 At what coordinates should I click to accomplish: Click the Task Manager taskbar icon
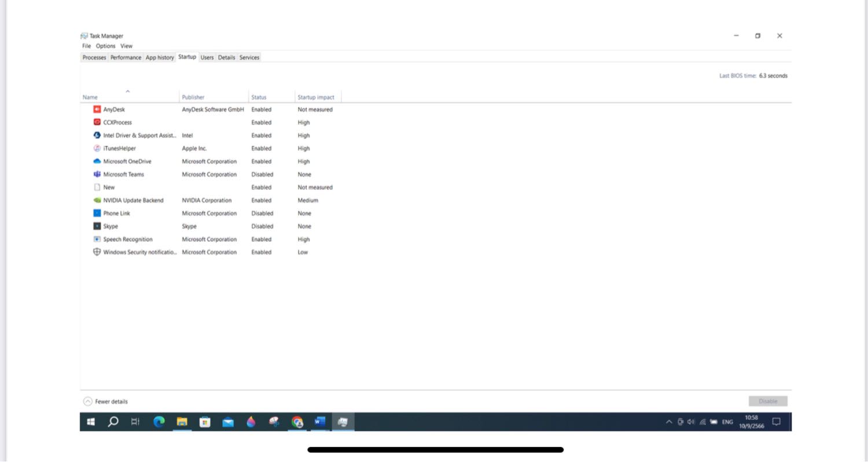click(343, 422)
